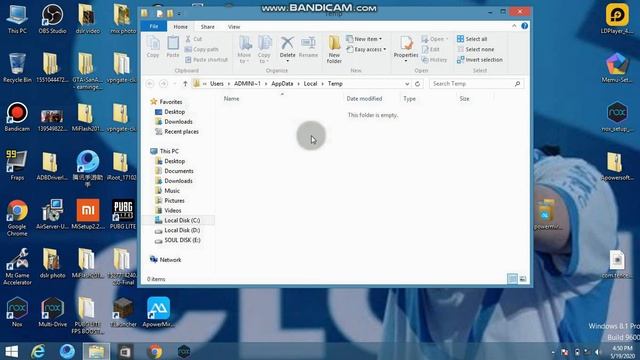Click the Refresh button beside address bar
640x360 pixels.
pyautogui.click(x=417, y=84)
